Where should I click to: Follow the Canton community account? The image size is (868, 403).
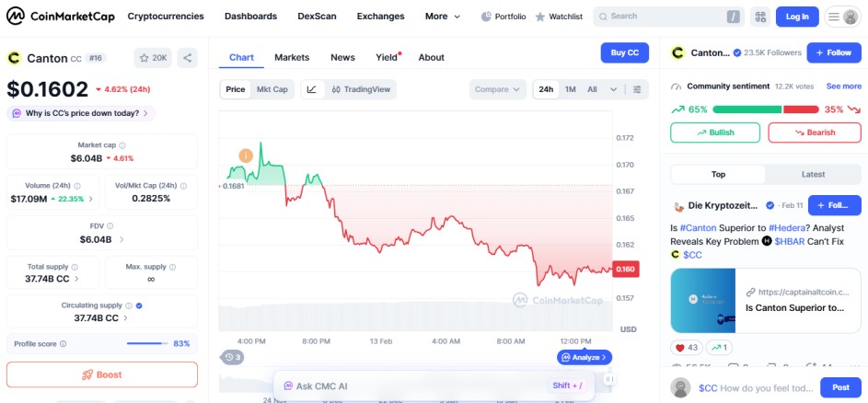coord(834,52)
